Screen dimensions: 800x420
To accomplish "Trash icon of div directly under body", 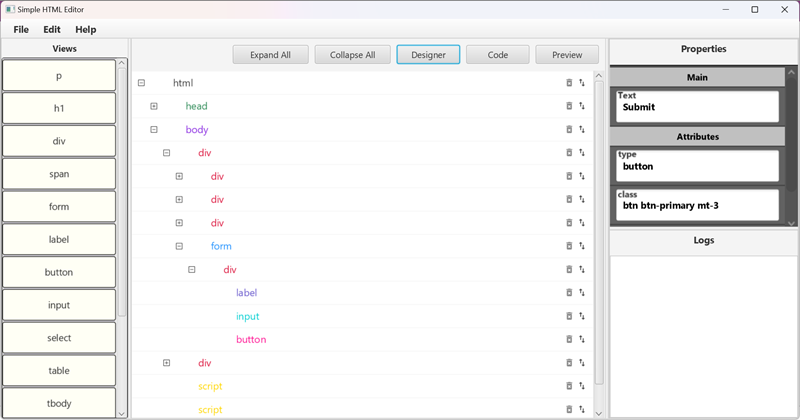I will pos(569,153).
